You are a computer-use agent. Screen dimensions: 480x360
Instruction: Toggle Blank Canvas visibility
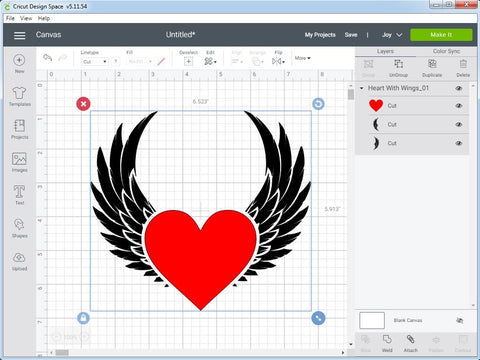[x=459, y=320]
